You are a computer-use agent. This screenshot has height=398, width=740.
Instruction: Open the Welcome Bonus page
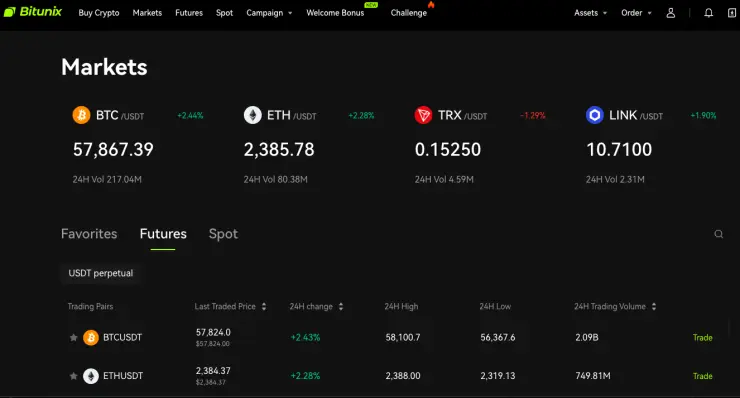[335, 13]
